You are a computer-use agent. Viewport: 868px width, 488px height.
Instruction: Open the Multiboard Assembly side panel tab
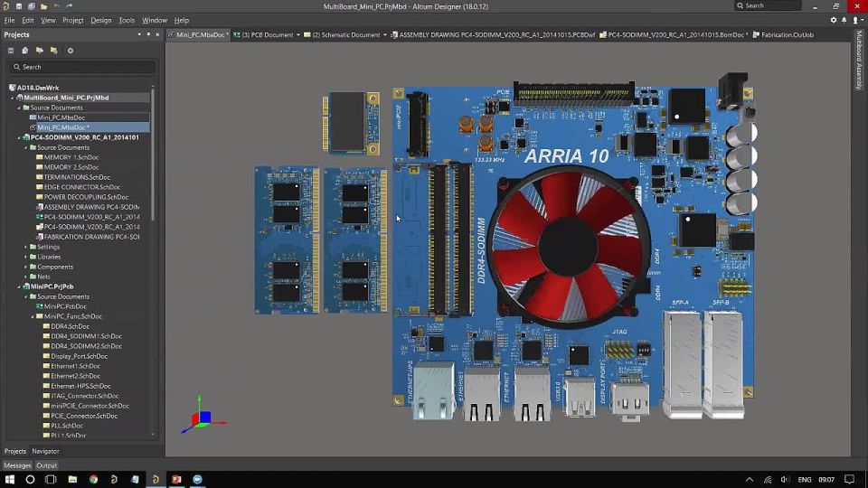click(x=859, y=60)
